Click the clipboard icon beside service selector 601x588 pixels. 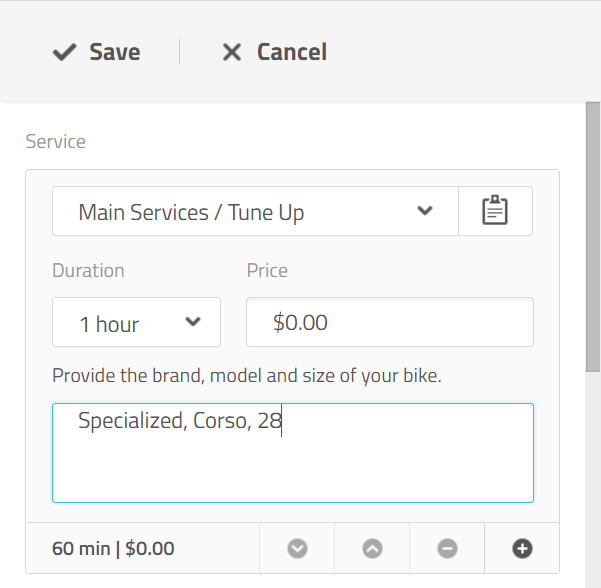pyautogui.click(x=495, y=211)
